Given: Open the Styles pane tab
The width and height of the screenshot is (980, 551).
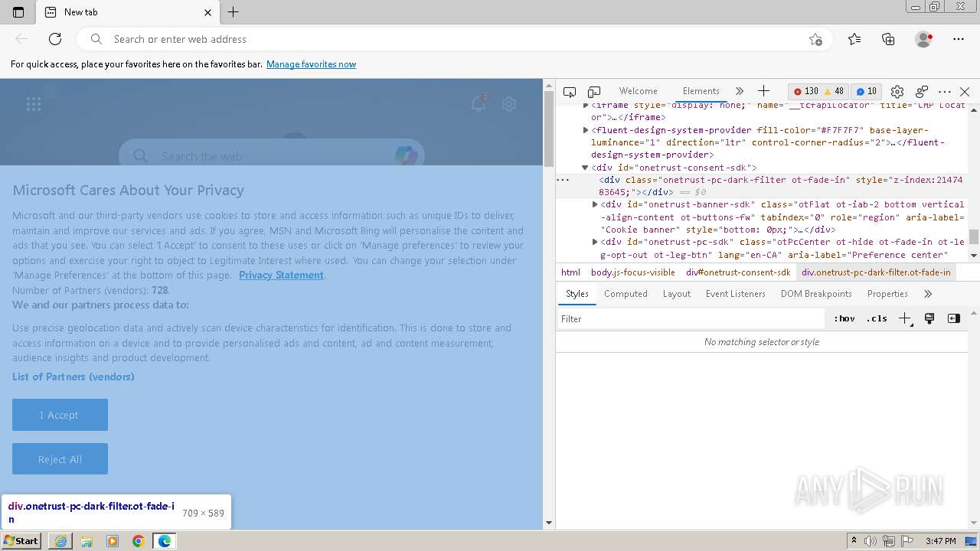Looking at the screenshot, I should 577,294.
